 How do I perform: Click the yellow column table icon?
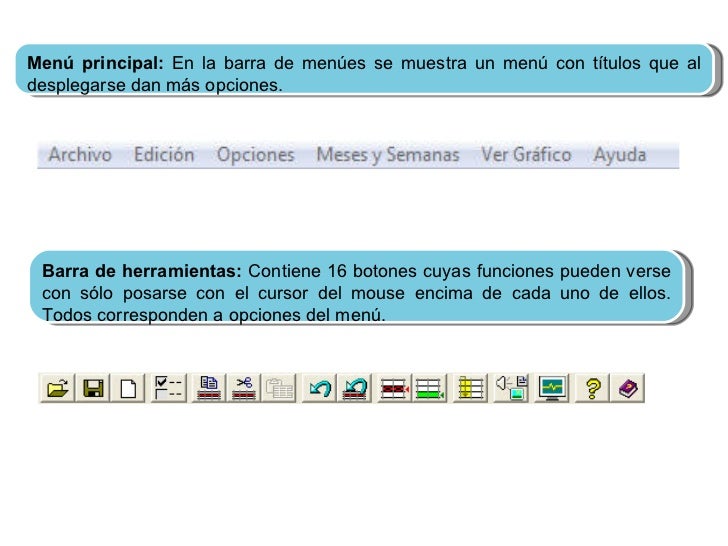[x=470, y=388]
